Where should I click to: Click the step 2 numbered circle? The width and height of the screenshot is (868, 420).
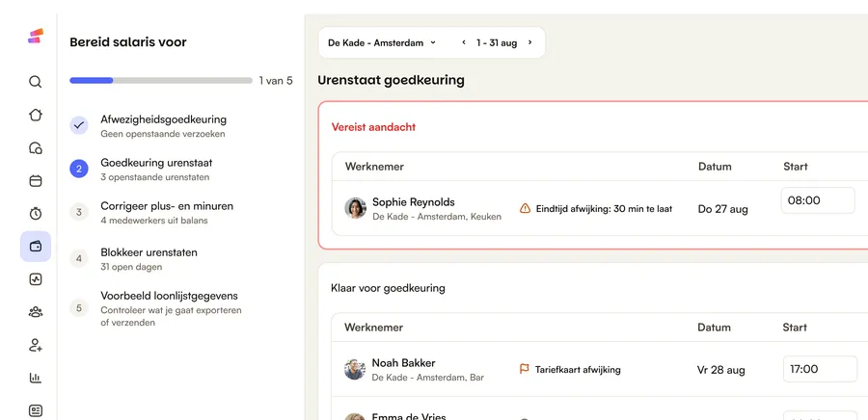[79, 170]
